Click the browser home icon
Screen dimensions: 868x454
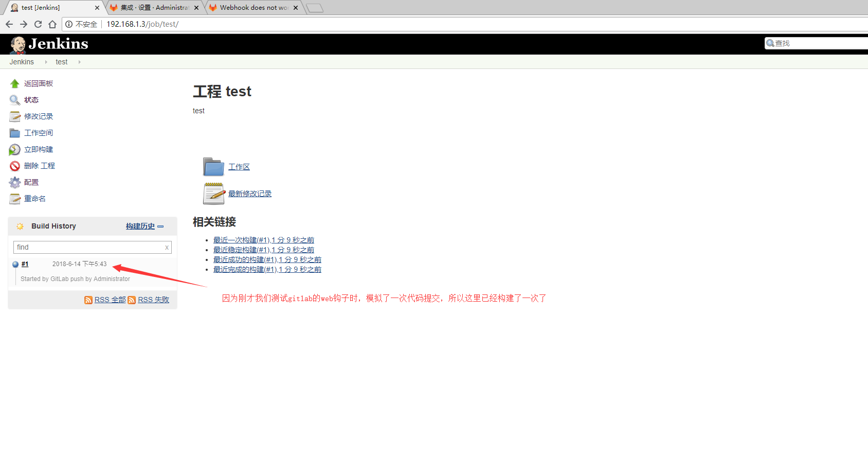(52, 24)
